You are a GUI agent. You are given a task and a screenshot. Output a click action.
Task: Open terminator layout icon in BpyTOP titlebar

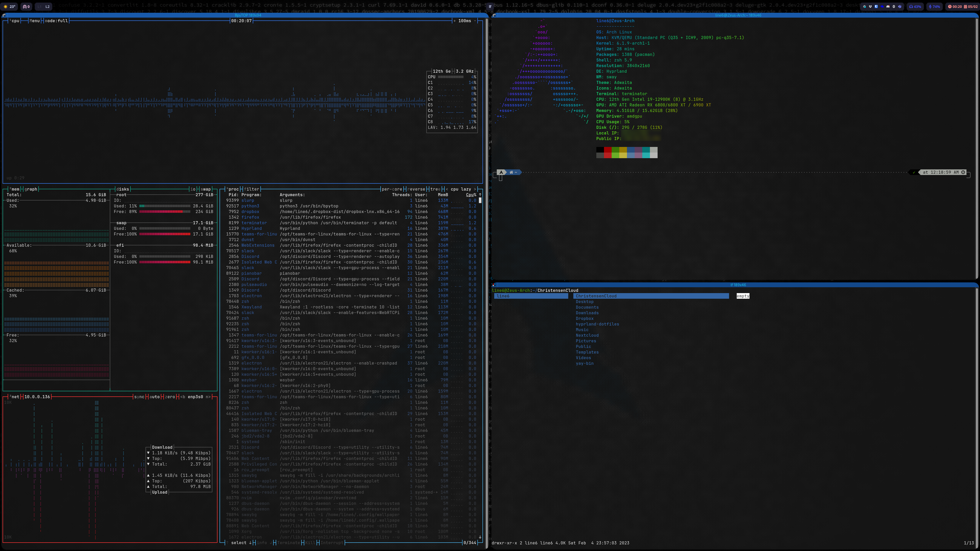[x=3, y=15]
